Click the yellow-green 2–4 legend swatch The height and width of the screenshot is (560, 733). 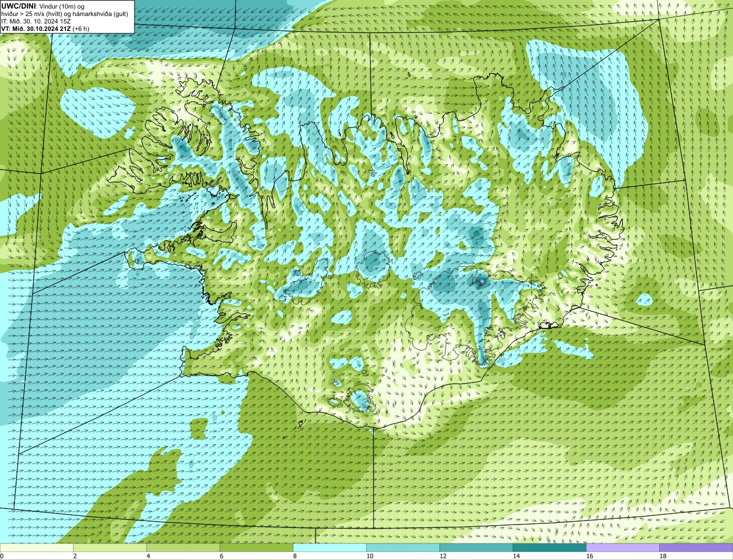pos(110,548)
